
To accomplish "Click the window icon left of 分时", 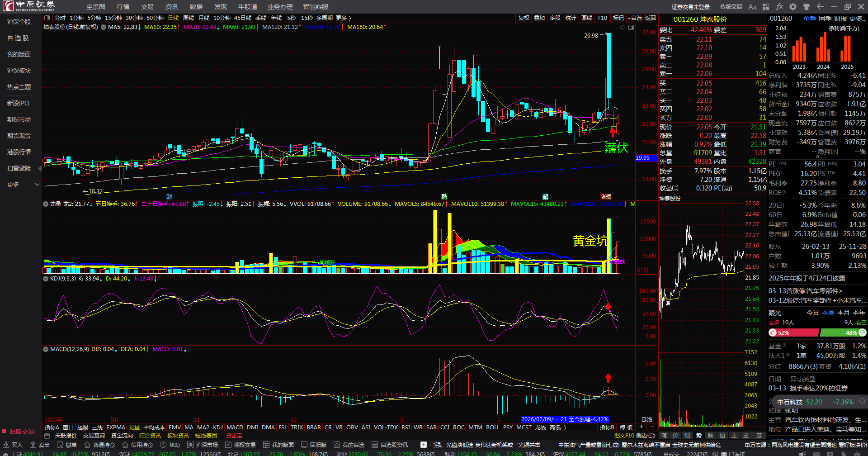I will point(47,18).
